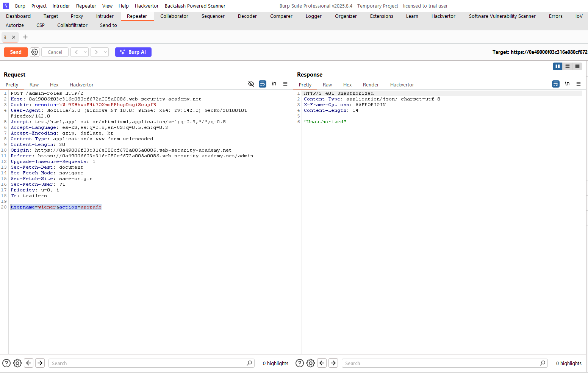Viewport: 588px width, 373px height.
Task: Select top-bottom stacked layout icon
Action: [x=567, y=66]
